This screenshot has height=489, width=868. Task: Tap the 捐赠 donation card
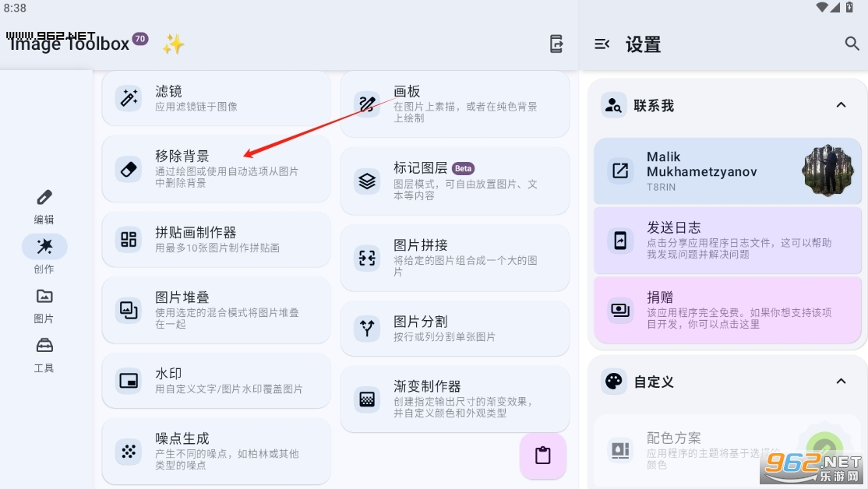(x=728, y=311)
